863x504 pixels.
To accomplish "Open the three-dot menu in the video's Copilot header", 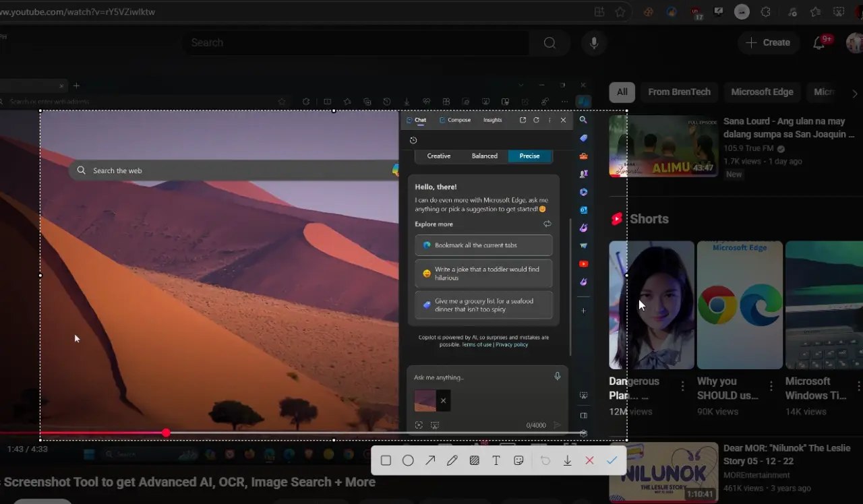I will (549, 120).
